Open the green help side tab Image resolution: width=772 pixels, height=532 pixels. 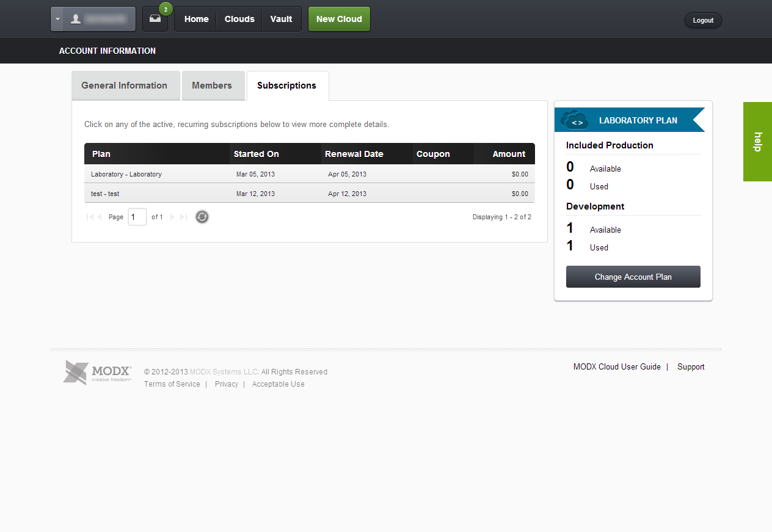(x=757, y=142)
